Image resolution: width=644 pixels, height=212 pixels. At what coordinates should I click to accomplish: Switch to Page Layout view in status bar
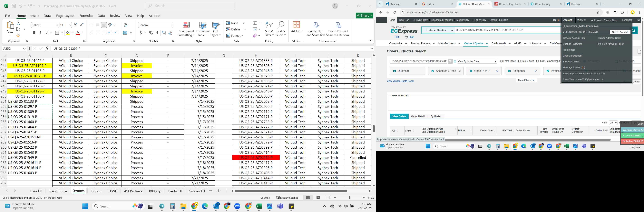[x=318, y=198]
